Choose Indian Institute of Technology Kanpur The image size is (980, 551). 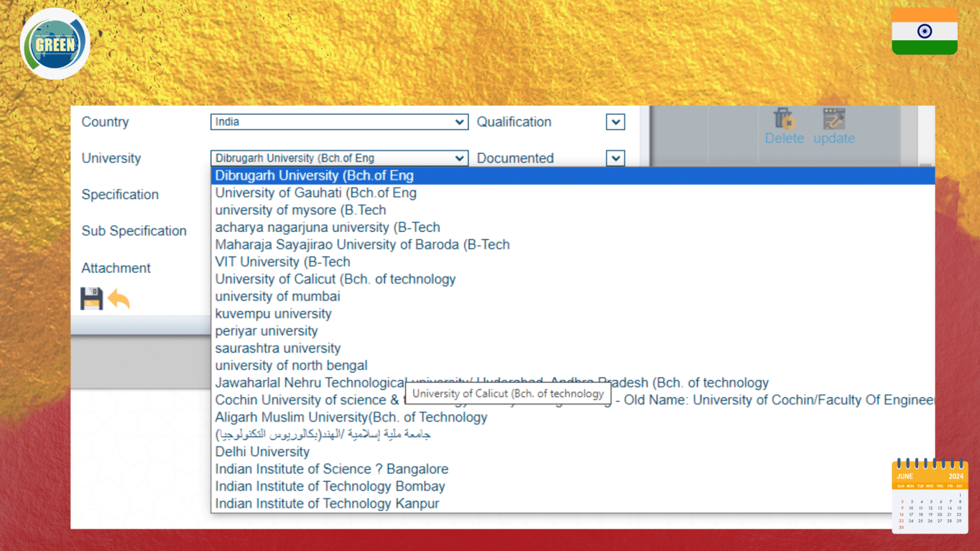(573, 503)
